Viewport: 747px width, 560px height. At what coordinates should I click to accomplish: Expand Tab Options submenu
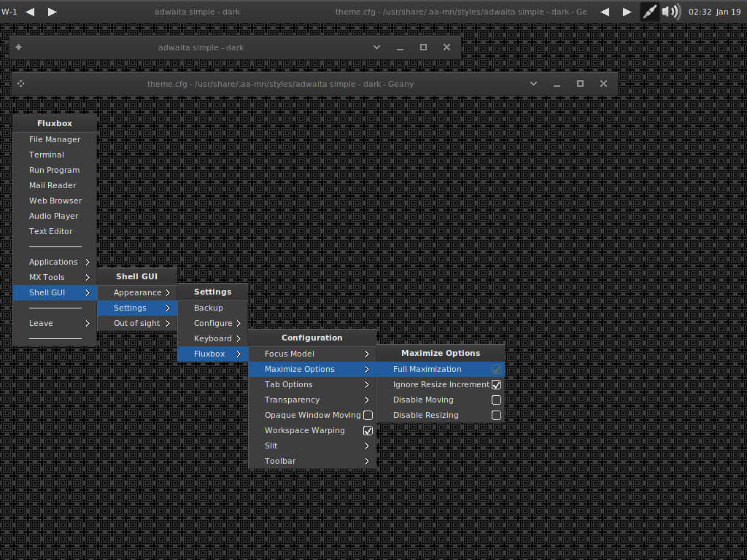312,384
